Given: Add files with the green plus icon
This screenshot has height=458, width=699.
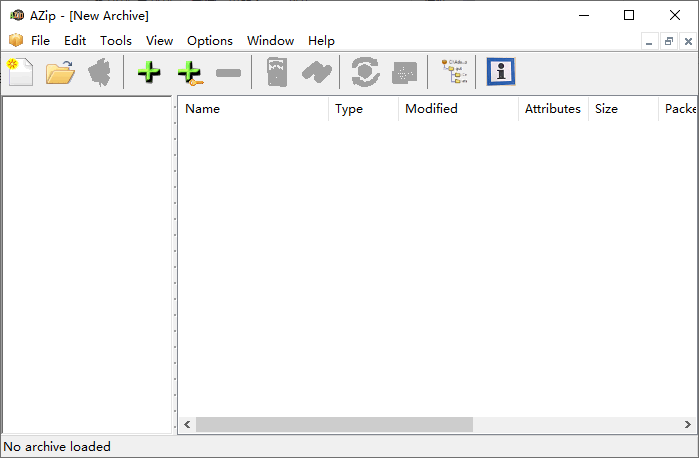Looking at the screenshot, I should [x=149, y=72].
